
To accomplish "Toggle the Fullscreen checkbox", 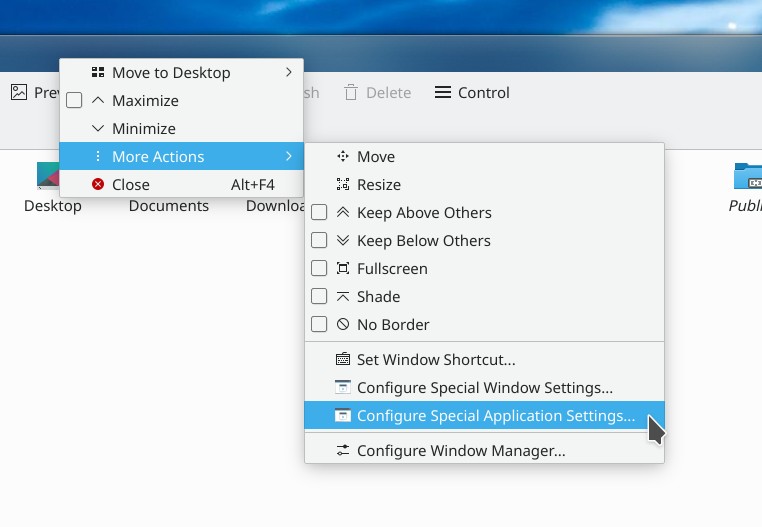I will click(319, 269).
